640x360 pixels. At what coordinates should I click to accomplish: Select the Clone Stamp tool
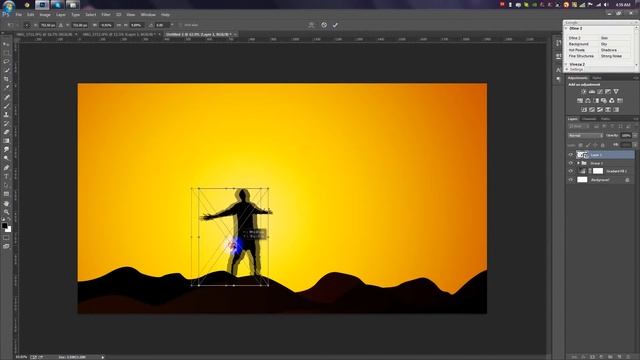[x=6, y=115]
